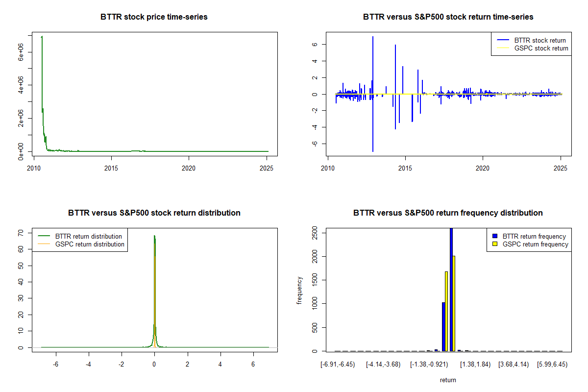Click the blue line sample beside BTTR stock return
The height and width of the screenshot is (392, 588).
[x=502, y=40]
